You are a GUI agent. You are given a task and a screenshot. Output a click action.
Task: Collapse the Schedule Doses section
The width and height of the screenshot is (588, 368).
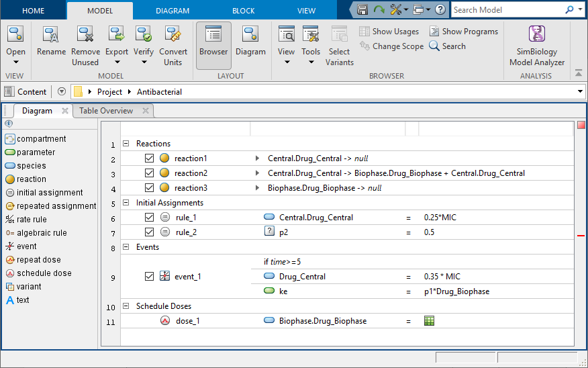pyautogui.click(x=126, y=306)
